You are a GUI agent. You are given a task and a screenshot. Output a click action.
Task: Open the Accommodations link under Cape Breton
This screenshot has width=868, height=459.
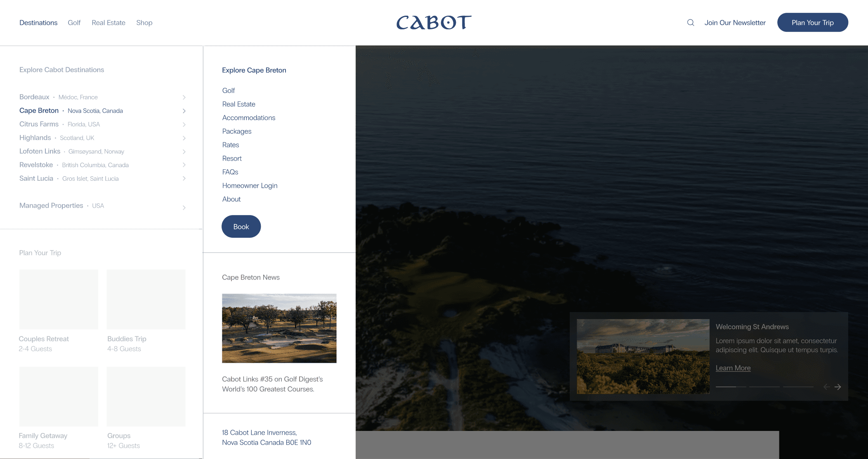[248, 118]
